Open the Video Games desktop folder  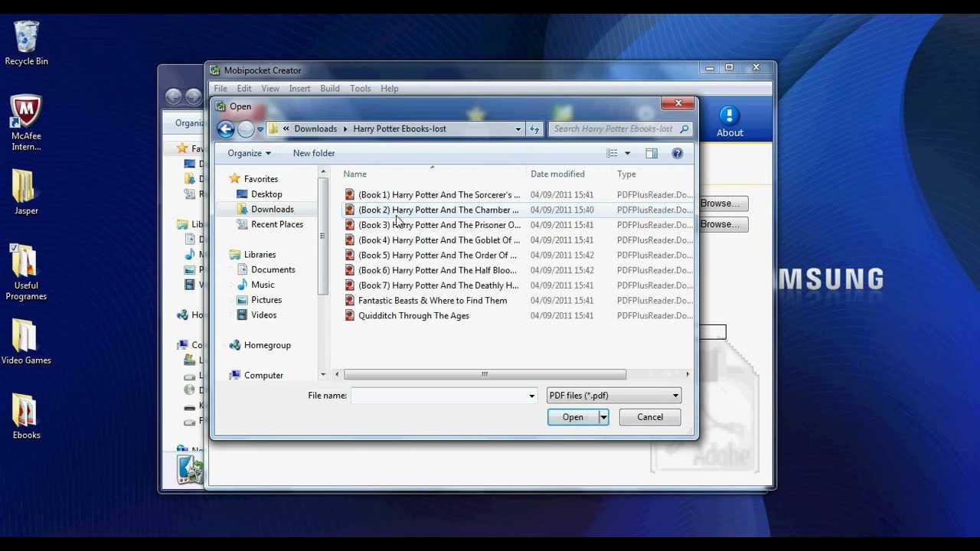pos(26,341)
